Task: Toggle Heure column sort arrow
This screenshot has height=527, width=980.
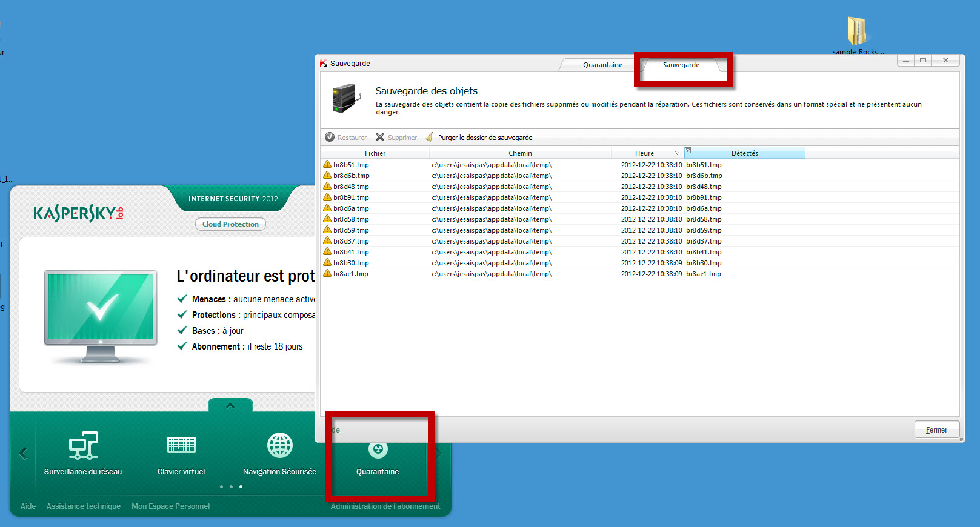Action: click(677, 153)
